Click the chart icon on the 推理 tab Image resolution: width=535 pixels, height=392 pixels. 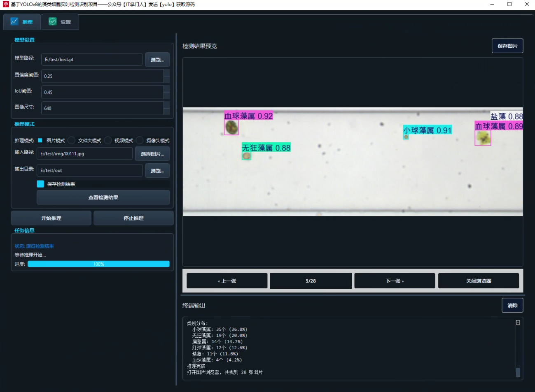(x=14, y=21)
